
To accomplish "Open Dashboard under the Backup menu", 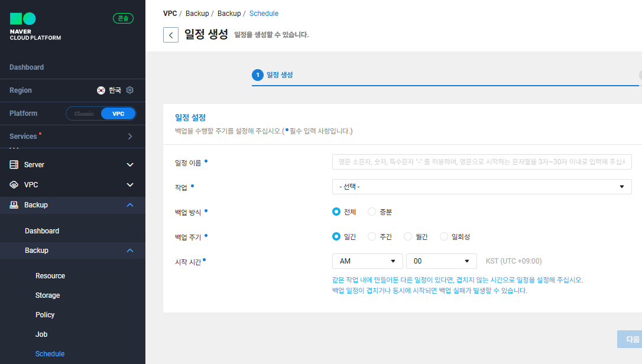I will [x=42, y=231].
